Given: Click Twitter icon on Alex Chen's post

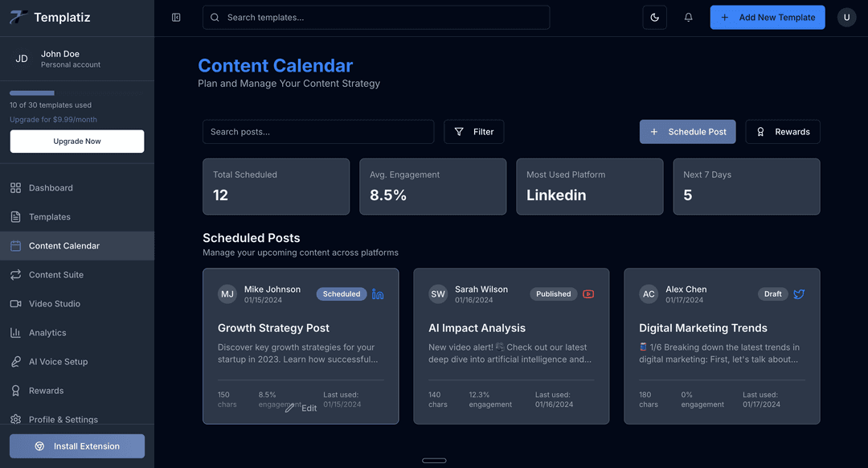Looking at the screenshot, I should pos(799,294).
